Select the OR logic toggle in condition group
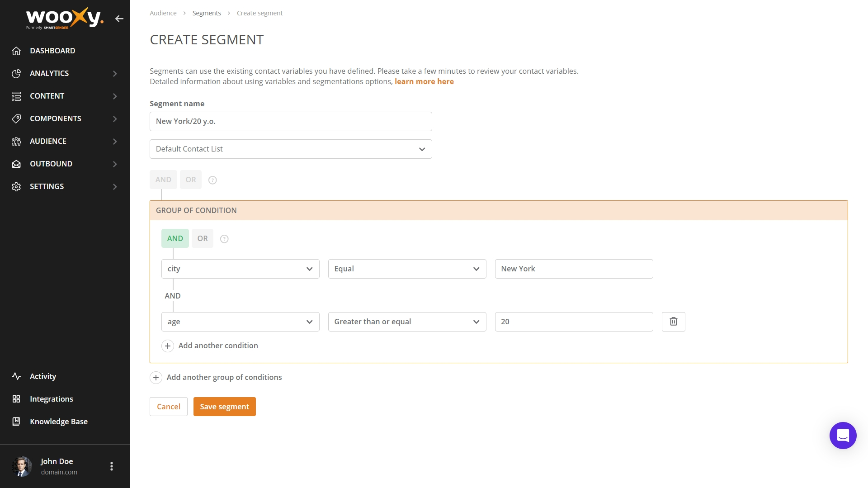 click(202, 238)
